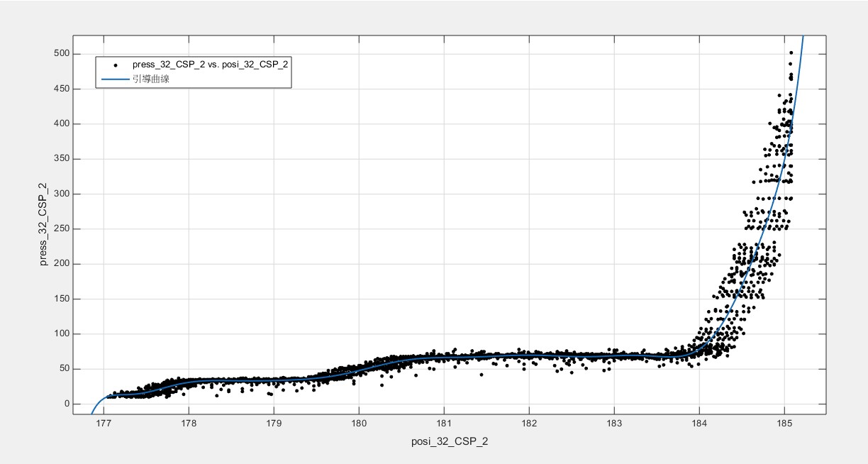The image size is (868, 464).
Task: Click the y-axis tick label 500
Action: click(61, 54)
